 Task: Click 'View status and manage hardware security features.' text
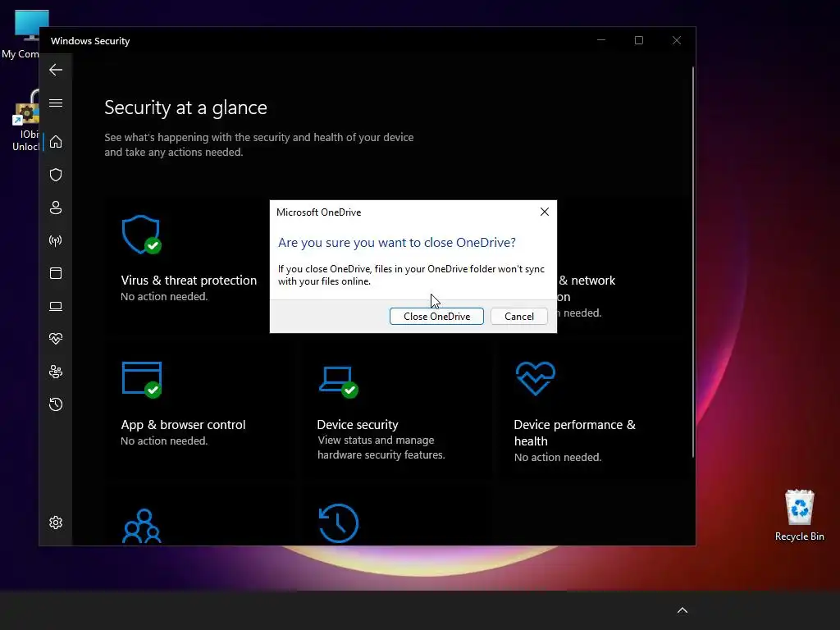click(381, 447)
